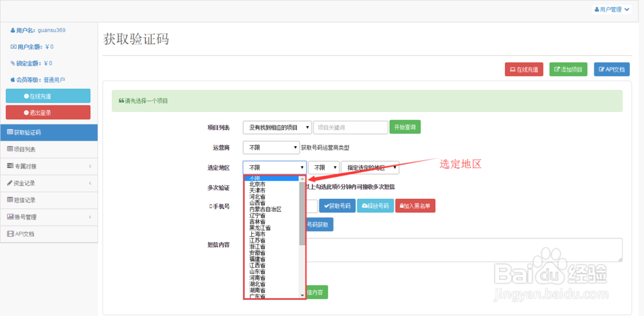The height and width of the screenshot is (316, 644).
Task: Click the 获取号码 button
Action: point(337,205)
